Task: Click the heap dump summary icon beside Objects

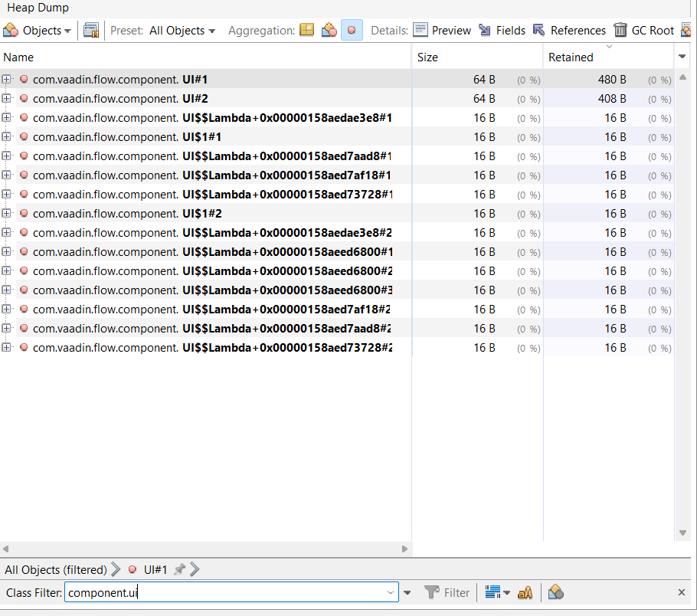Action: pos(91,31)
